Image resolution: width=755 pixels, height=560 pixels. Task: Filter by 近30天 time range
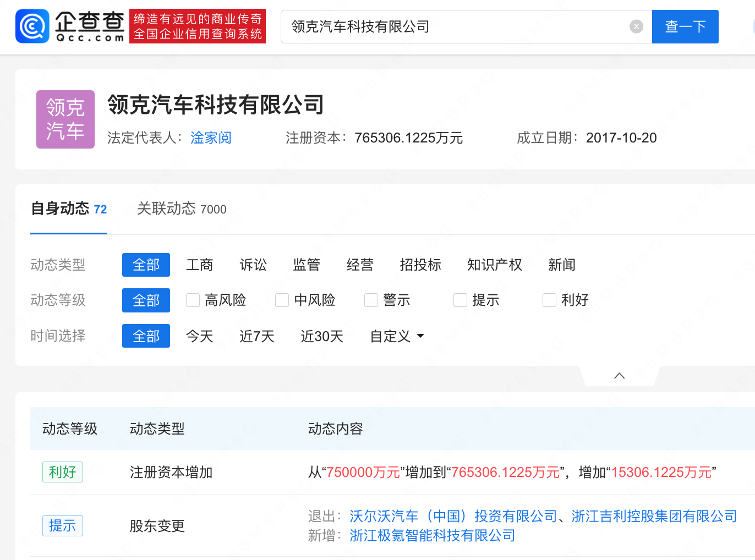pyautogui.click(x=322, y=336)
